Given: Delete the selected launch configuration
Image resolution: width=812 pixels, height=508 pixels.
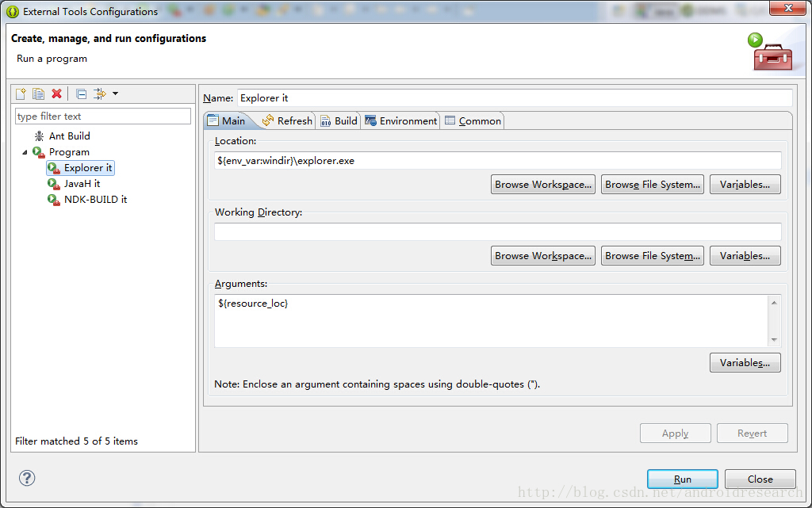Looking at the screenshot, I should point(56,94).
